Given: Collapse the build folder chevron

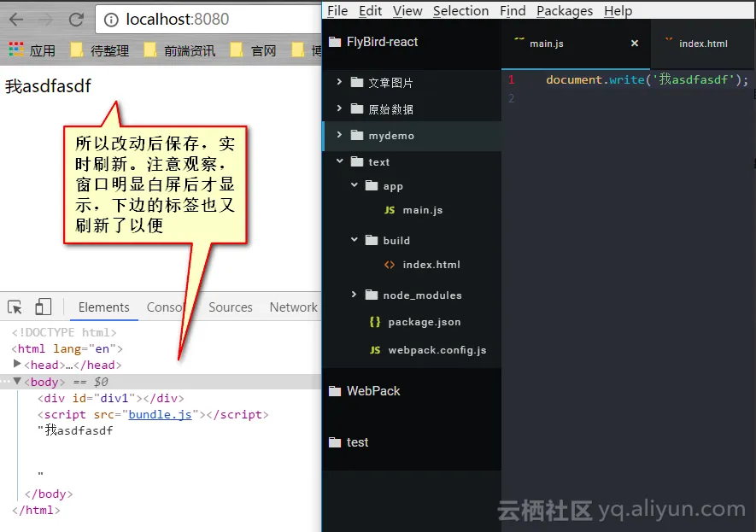Looking at the screenshot, I should click(355, 239).
